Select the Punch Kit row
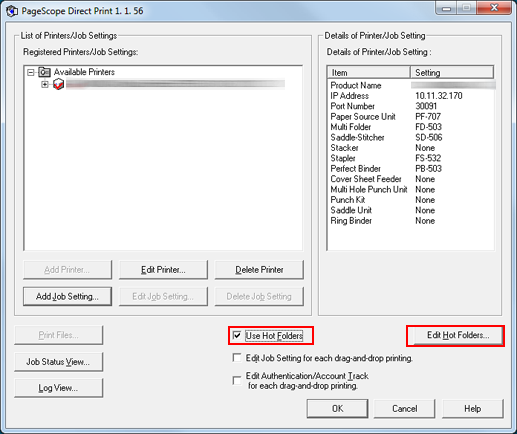Screen dimensions: 517x434 pos(411,200)
